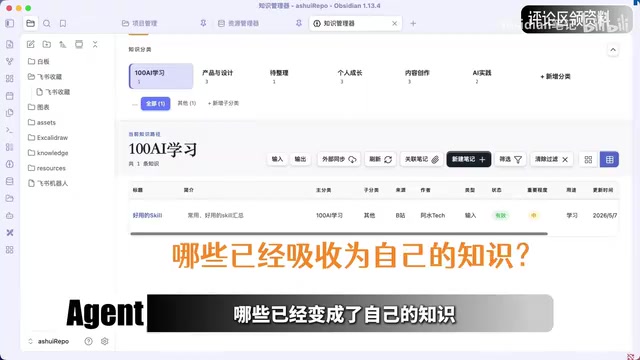Open the file explorer folder tab icon
The image size is (640, 360).
30,23
